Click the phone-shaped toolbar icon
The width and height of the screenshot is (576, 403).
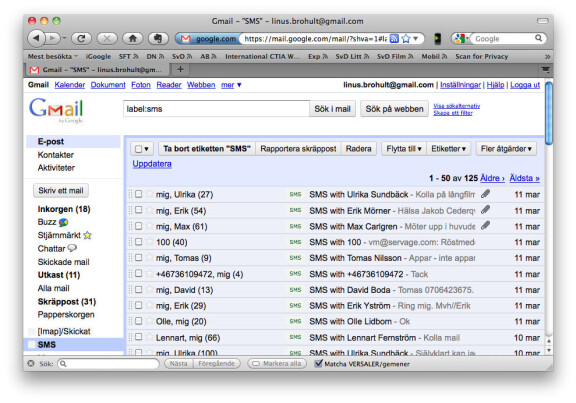click(438, 39)
